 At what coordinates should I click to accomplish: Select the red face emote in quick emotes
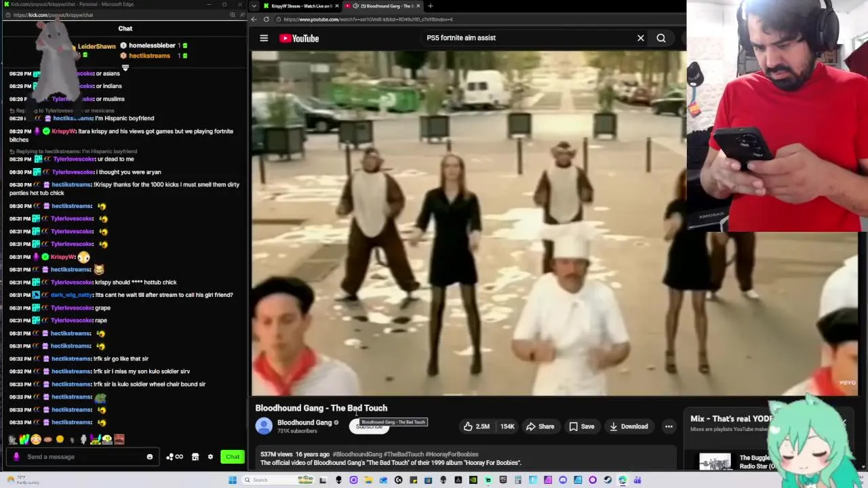click(119, 439)
